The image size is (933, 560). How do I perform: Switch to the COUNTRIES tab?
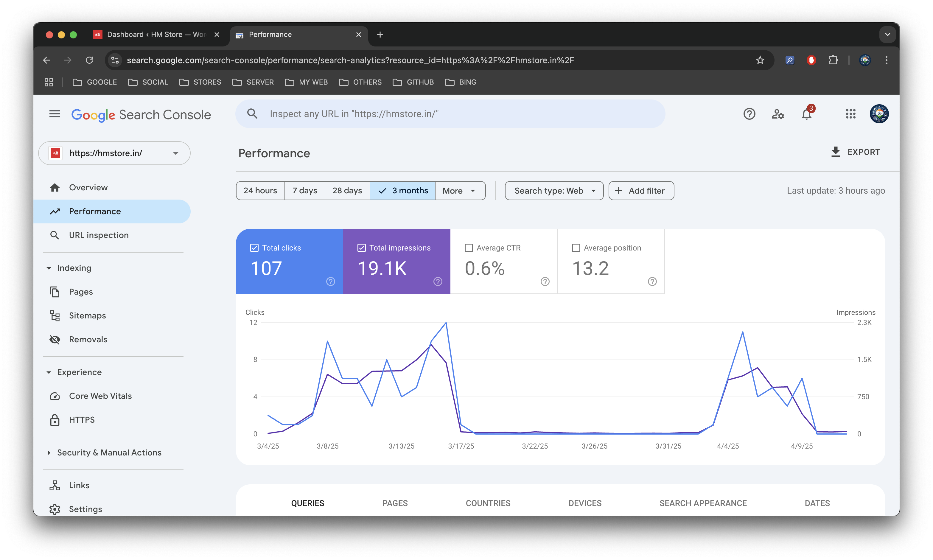pyautogui.click(x=488, y=503)
